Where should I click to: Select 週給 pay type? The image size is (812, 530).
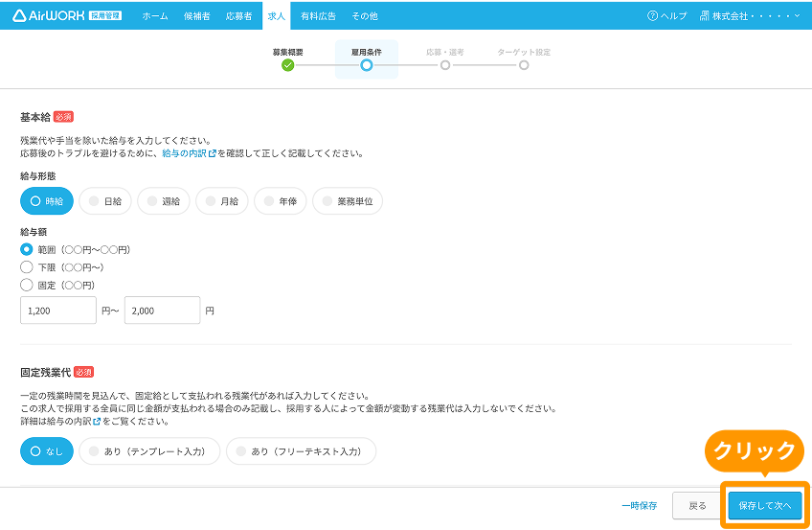[x=164, y=201]
